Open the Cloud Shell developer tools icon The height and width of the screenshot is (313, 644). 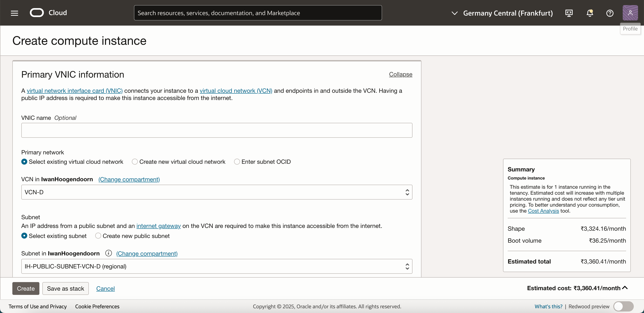[569, 13]
